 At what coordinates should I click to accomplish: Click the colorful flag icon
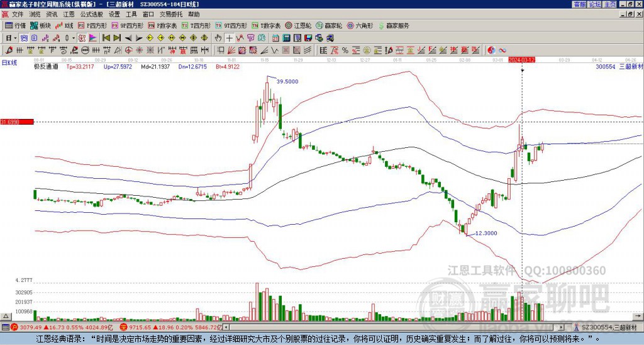pos(93,38)
